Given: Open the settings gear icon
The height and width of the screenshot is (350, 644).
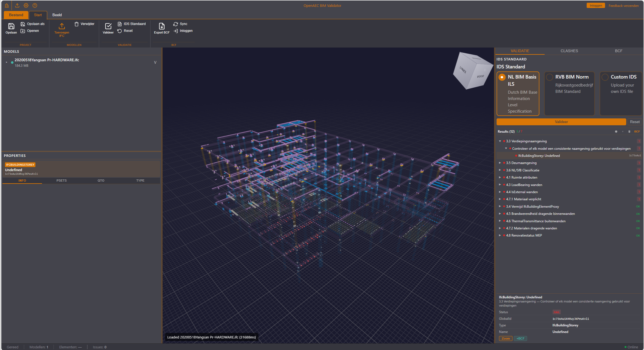Looking at the screenshot, I should 26,5.
